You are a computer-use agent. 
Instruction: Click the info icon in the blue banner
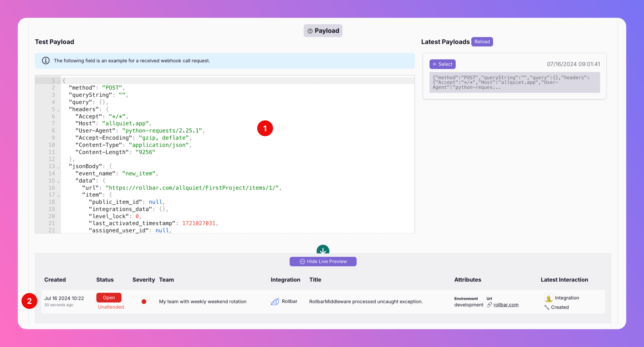click(46, 61)
